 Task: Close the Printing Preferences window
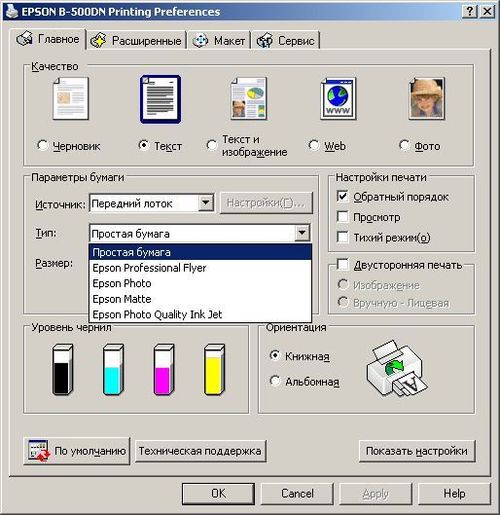click(x=487, y=12)
